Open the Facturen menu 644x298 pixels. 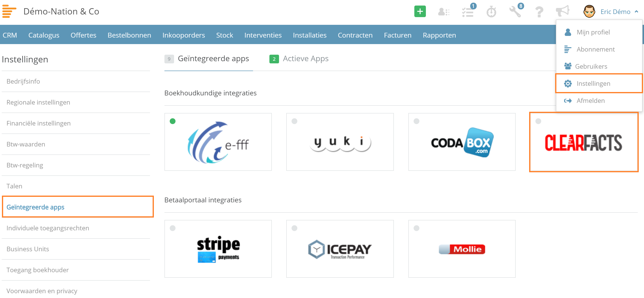pyautogui.click(x=397, y=35)
